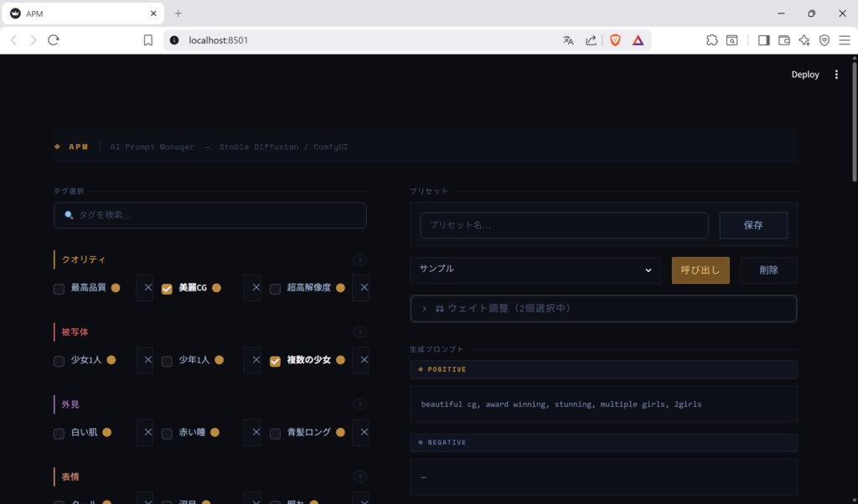Remove the 赤い瞳 tag with its X
858x504 pixels.
[252, 432]
